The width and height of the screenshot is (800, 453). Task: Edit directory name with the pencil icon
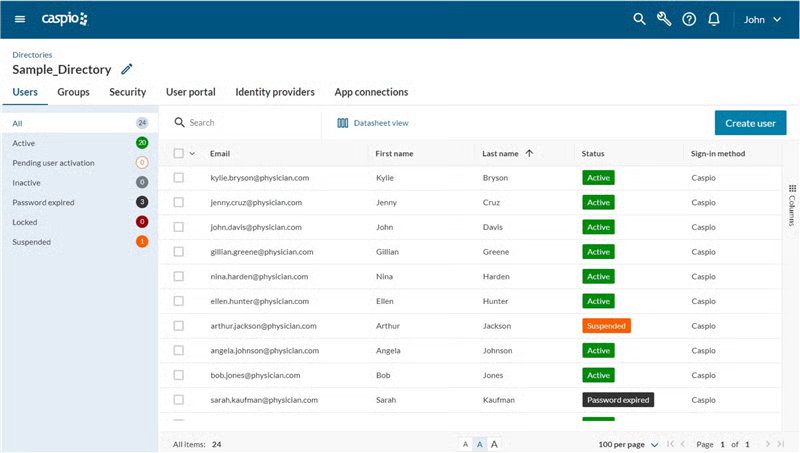click(127, 69)
